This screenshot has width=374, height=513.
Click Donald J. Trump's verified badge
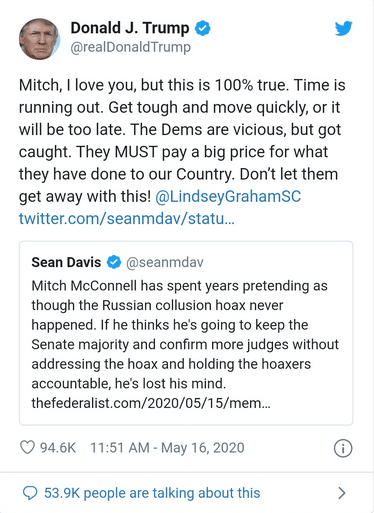[203, 28]
